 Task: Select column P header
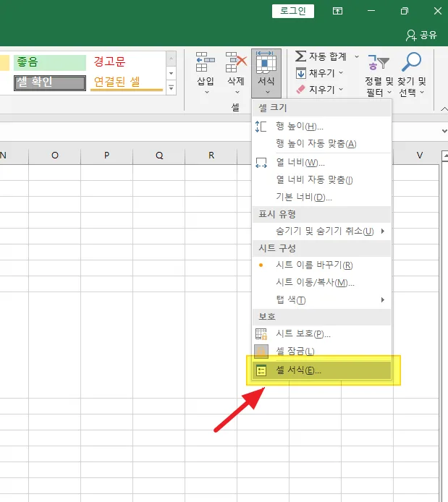coord(106,156)
